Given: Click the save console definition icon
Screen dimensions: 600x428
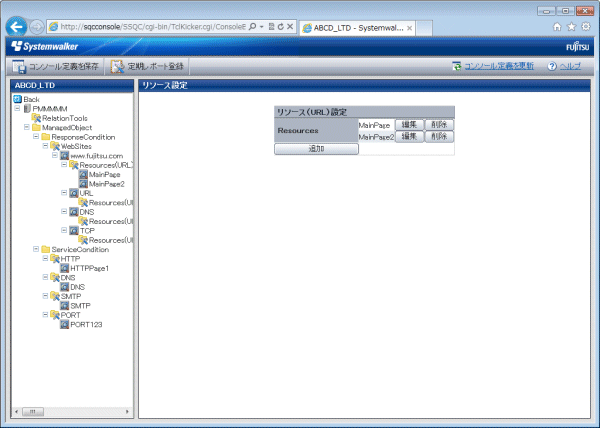Looking at the screenshot, I should 19,67.
